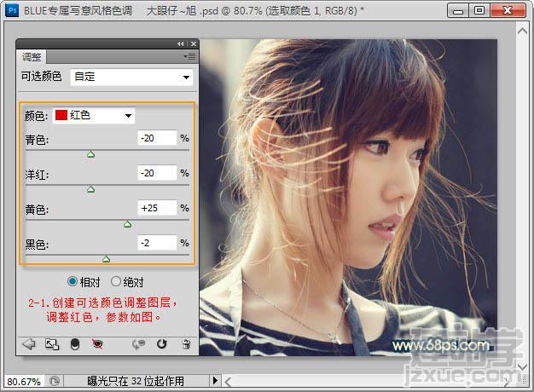Delete this adjustment layer trash icon
This screenshot has width=534, height=392.
(186, 344)
